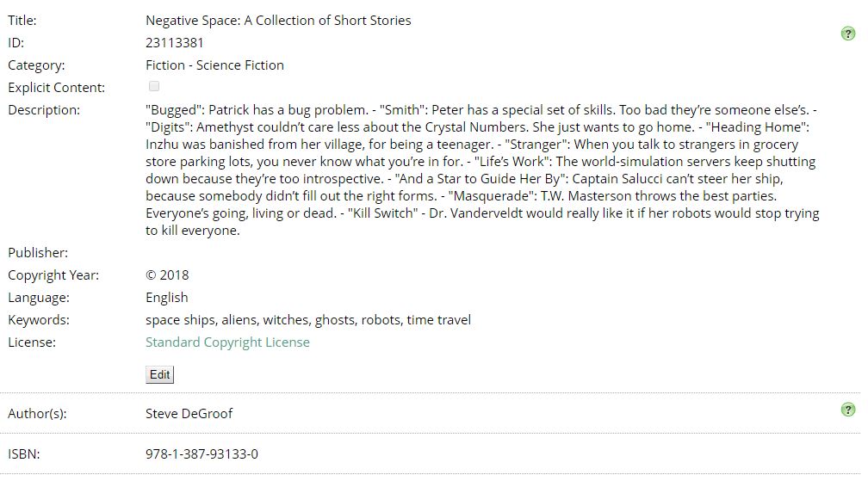
Task: Click the '© 2018' copyright year value
Action: 167,275
